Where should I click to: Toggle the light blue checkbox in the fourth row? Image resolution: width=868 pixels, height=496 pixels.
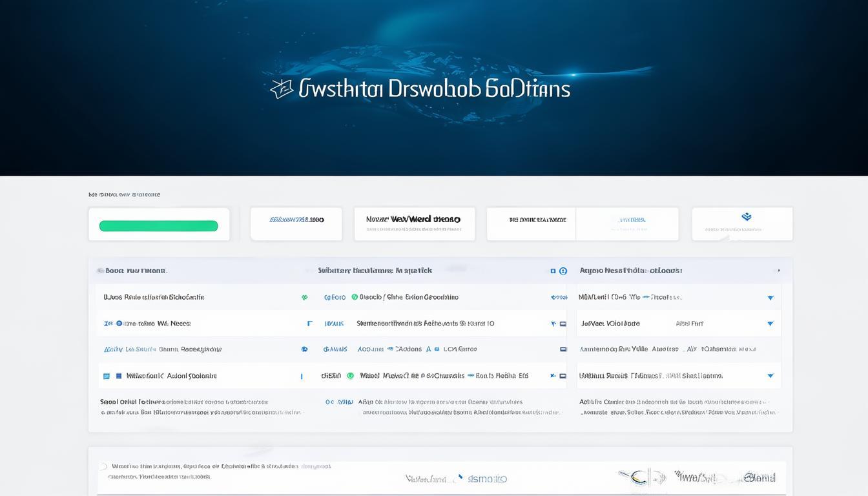pos(107,375)
